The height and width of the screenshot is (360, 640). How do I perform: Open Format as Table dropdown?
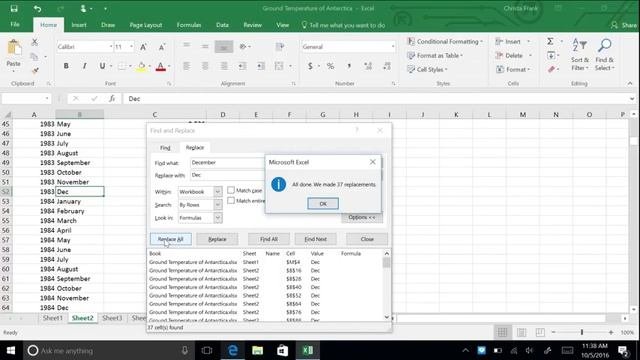point(435,56)
